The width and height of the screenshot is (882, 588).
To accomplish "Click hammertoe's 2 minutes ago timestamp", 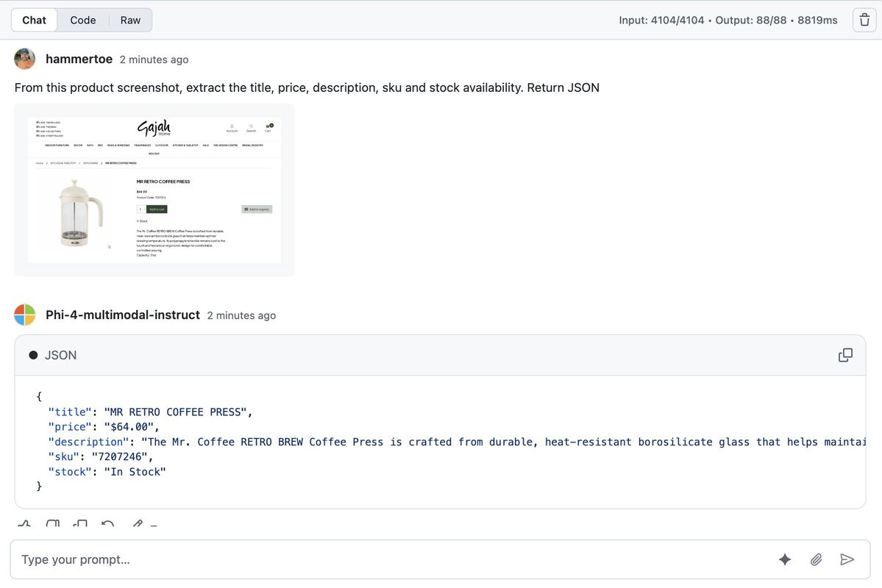I will [154, 60].
